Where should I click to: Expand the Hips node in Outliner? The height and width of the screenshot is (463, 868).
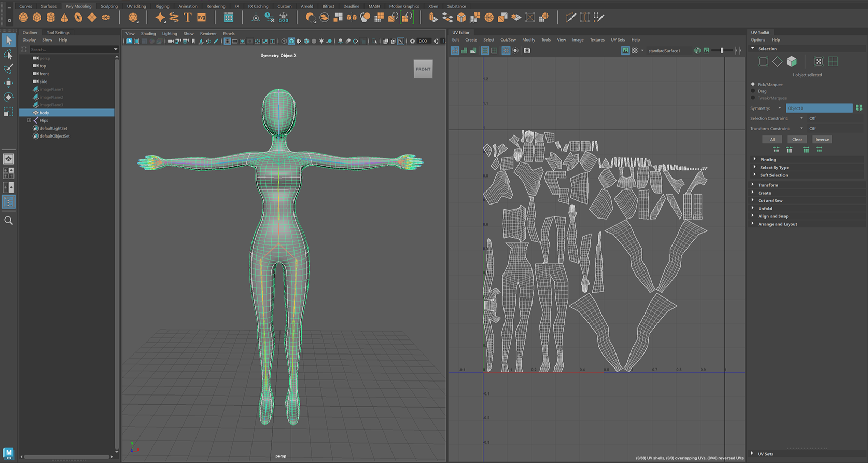[x=29, y=120]
